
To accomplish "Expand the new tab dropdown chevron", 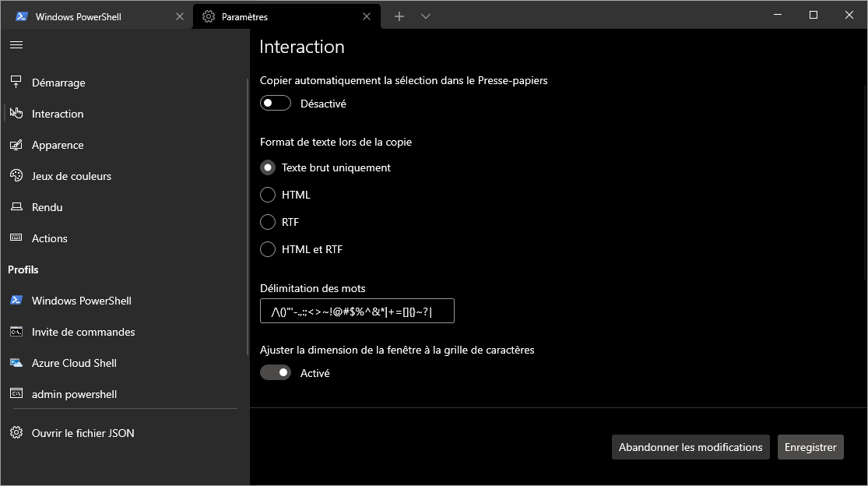I will click(x=426, y=16).
